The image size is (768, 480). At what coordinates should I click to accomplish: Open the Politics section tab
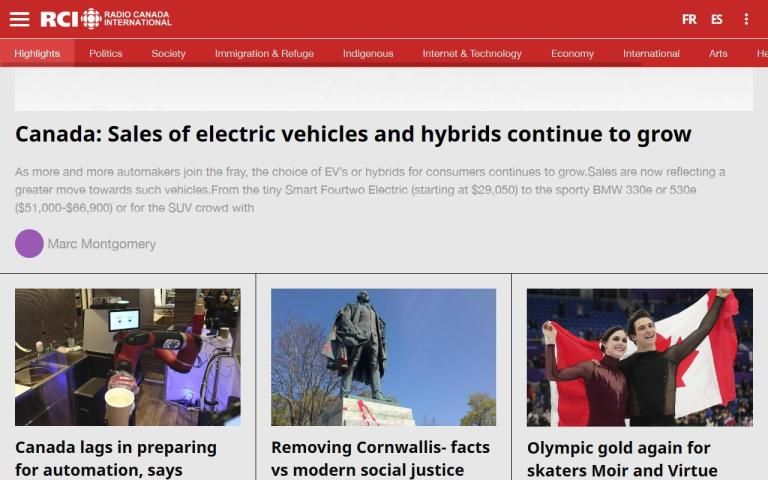tap(106, 53)
